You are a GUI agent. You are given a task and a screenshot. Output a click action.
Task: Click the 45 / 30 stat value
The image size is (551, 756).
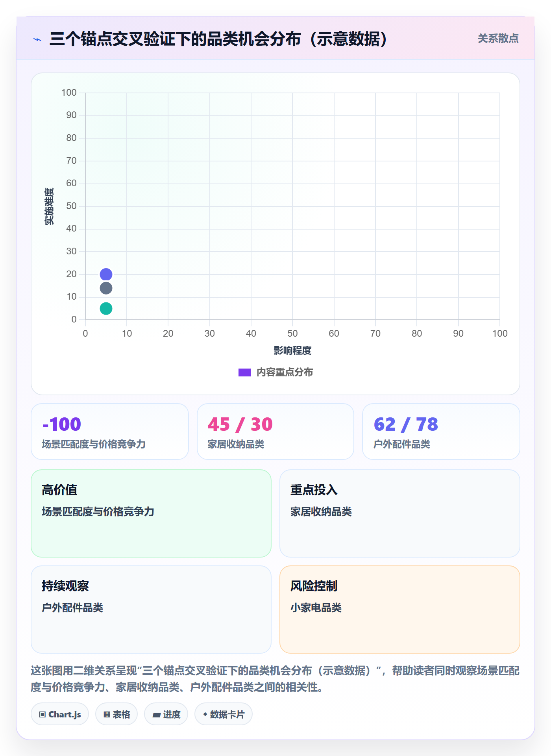(x=240, y=424)
